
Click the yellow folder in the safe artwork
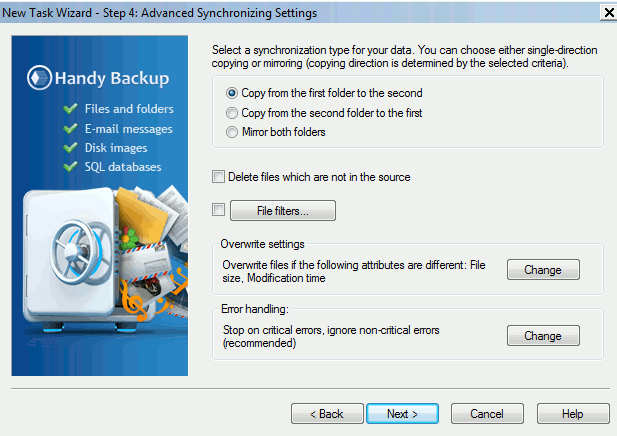point(142,214)
